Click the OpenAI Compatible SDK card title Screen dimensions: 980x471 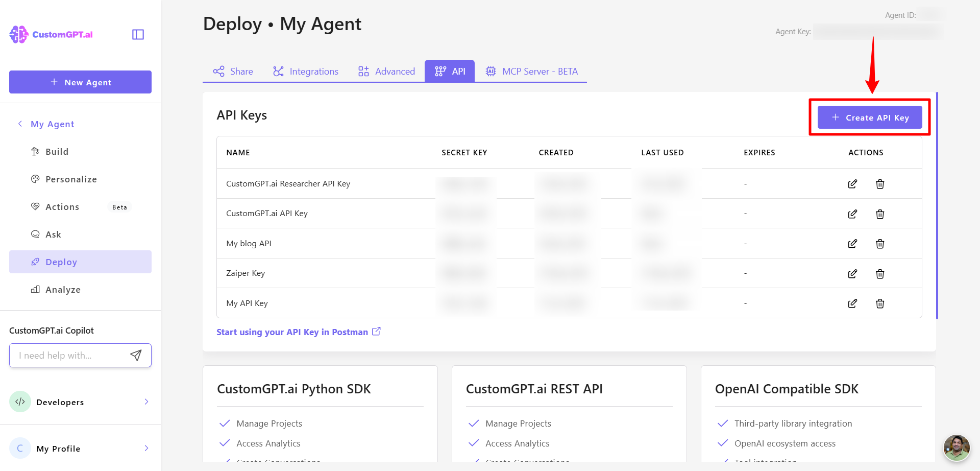787,389
